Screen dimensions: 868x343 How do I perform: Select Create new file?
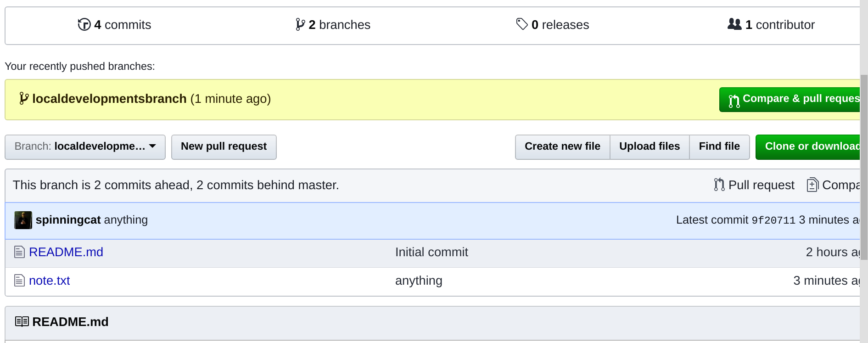tap(562, 147)
